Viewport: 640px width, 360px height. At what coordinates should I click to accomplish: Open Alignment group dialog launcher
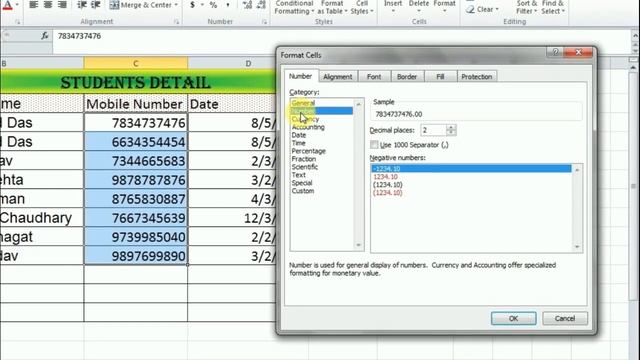[x=176, y=22]
